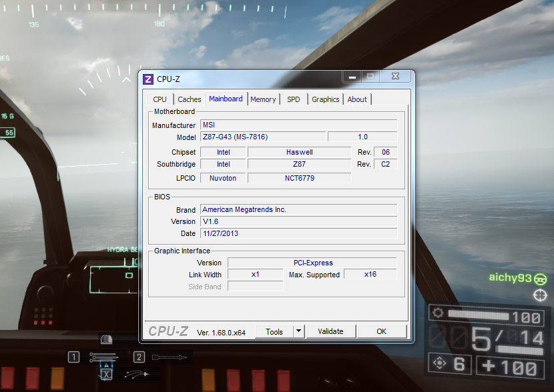Open the Graphics tab

(x=326, y=99)
